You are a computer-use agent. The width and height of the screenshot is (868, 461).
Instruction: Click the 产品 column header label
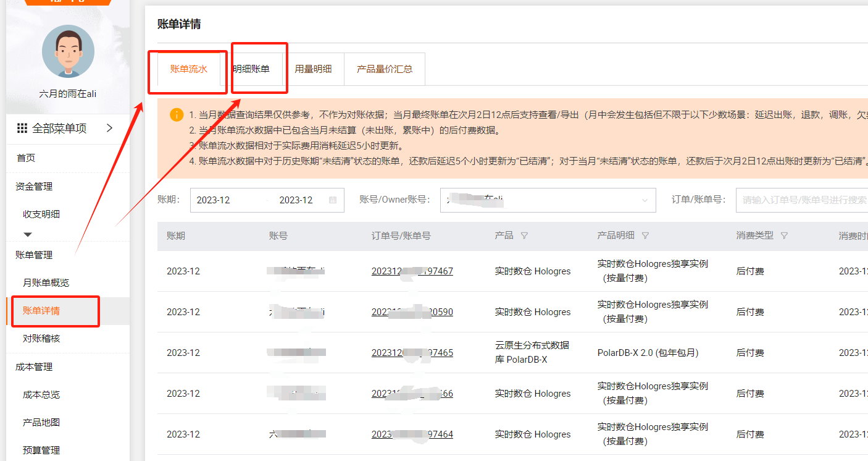504,236
